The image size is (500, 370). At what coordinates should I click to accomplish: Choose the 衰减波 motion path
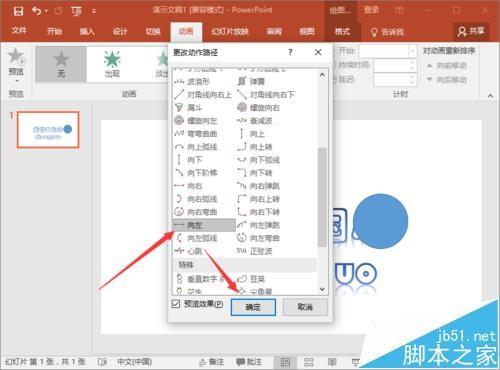coord(255,121)
